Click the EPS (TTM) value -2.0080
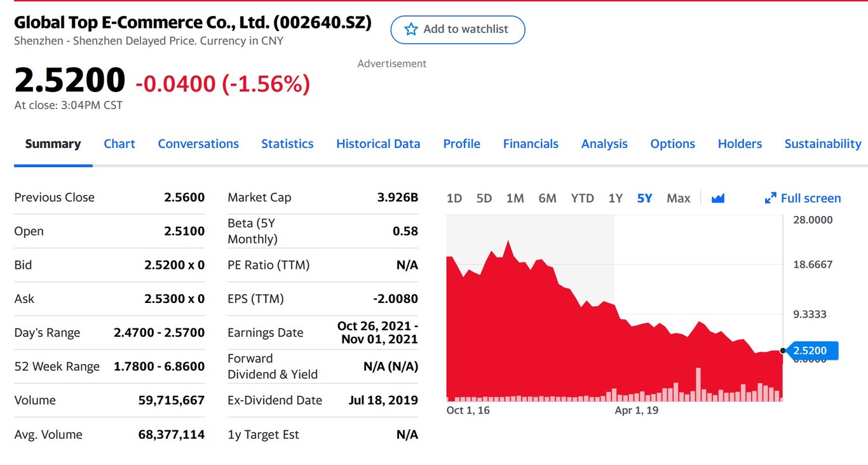 397,299
